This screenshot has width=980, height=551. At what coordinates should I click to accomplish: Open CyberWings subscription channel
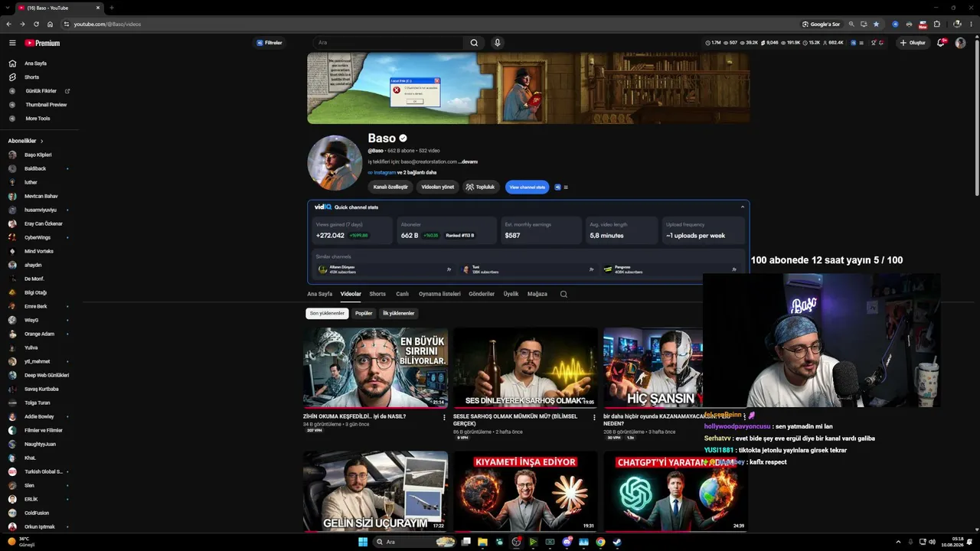[38, 237]
